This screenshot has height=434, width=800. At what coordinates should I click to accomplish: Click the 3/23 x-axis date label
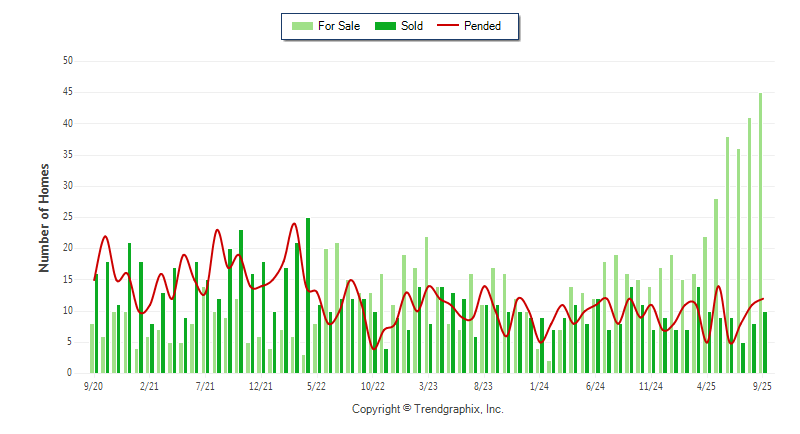tap(428, 385)
